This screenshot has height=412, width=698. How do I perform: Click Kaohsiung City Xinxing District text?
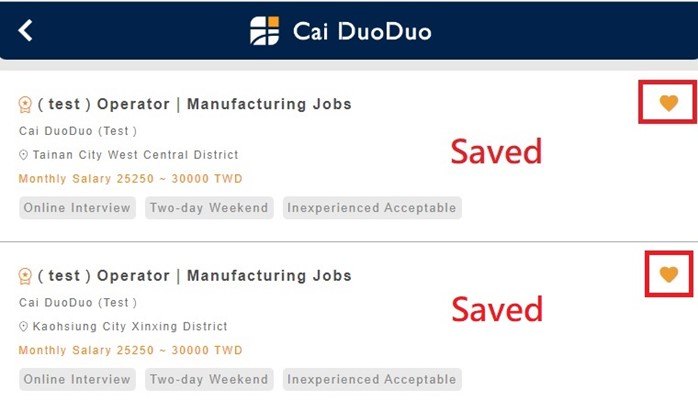point(130,327)
